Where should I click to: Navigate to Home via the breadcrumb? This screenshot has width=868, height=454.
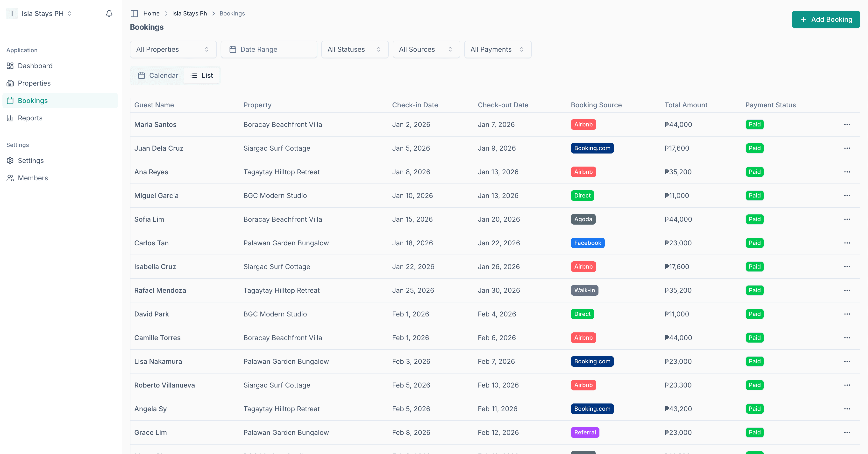(151, 14)
